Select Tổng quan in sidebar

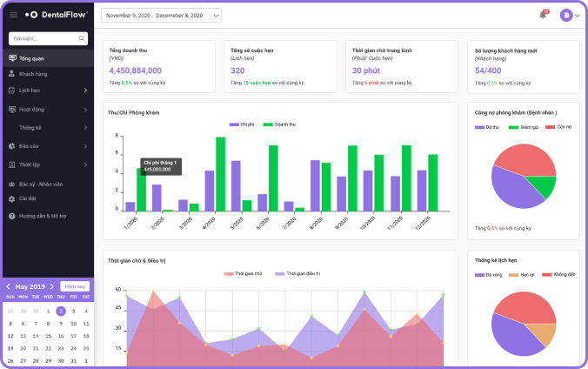tap(49, 58)
